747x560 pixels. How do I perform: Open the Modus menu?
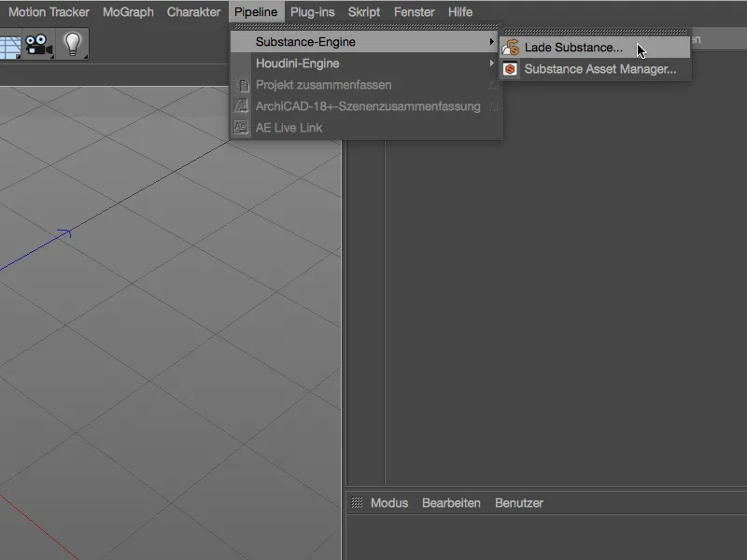389,503
